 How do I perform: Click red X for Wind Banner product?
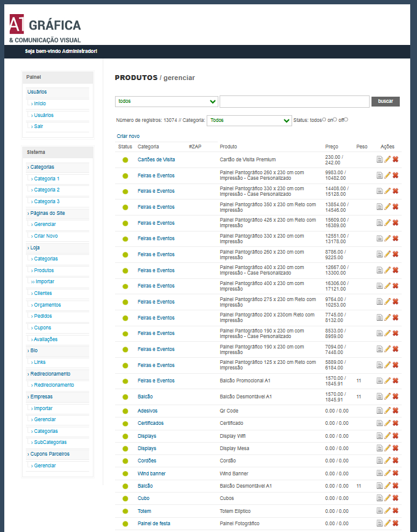[x=395, y=474]
